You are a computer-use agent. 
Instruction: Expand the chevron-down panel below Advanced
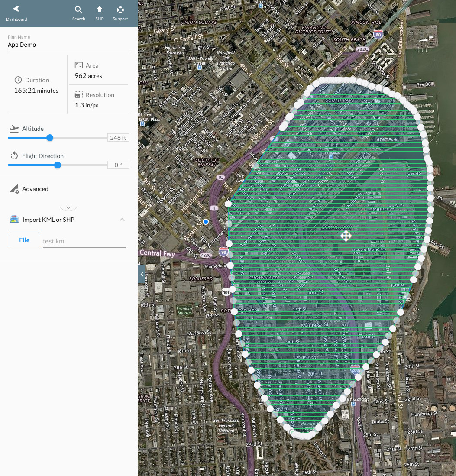(68, 207)
